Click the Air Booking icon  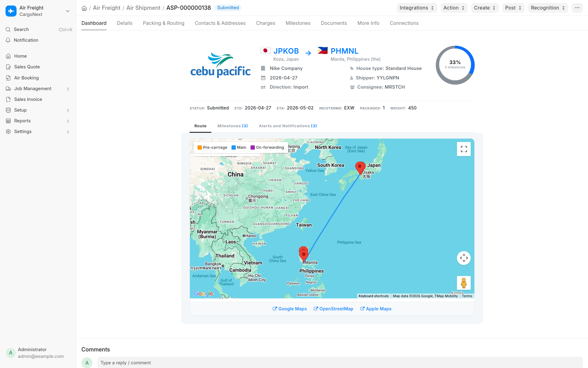pos(8,78)
